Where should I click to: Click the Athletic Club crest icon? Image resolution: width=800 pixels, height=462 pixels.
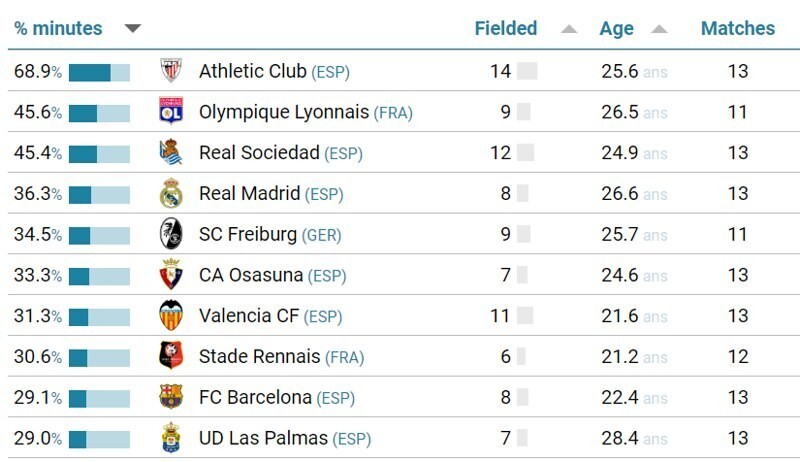coord(171,70)
